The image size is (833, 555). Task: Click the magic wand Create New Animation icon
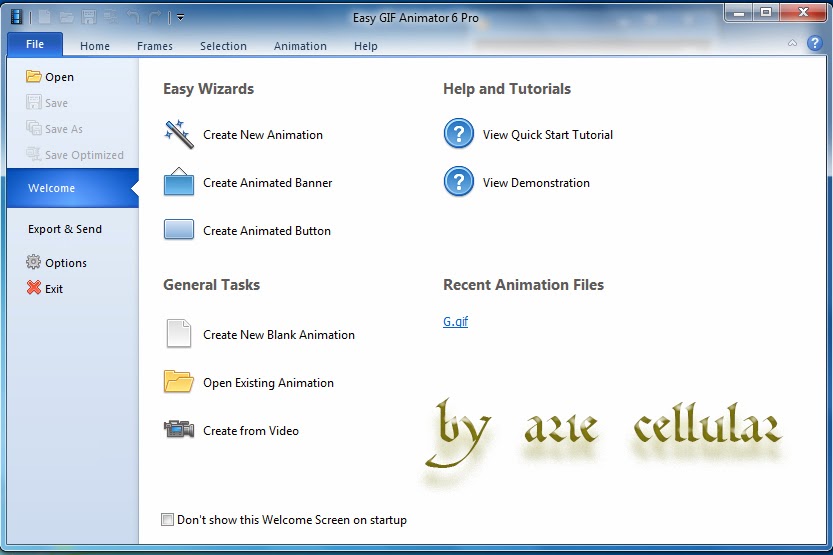[x=179, y=134]
